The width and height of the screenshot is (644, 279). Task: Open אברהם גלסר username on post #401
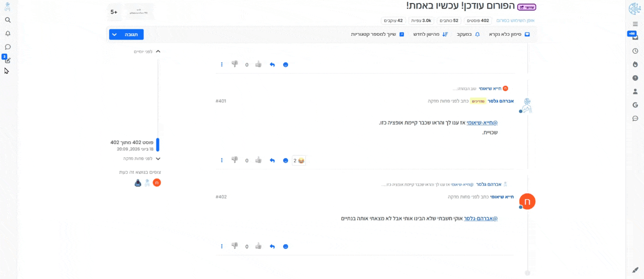(x=501, y=101)
